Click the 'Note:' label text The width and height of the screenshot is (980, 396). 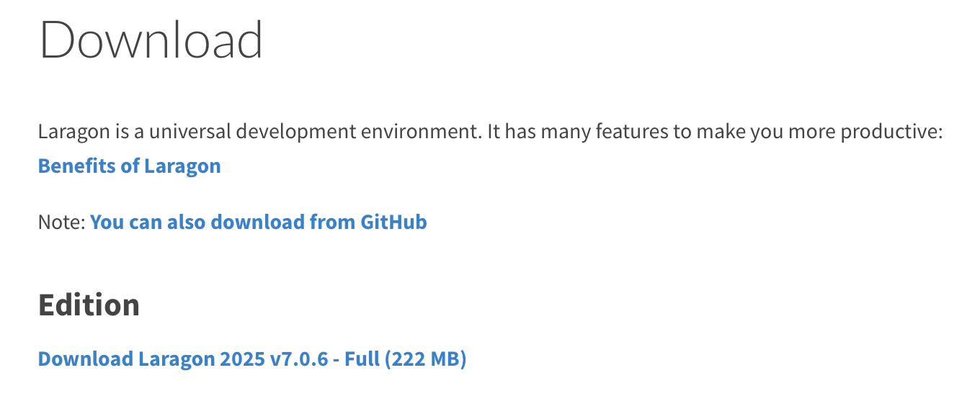pos(62,222)
